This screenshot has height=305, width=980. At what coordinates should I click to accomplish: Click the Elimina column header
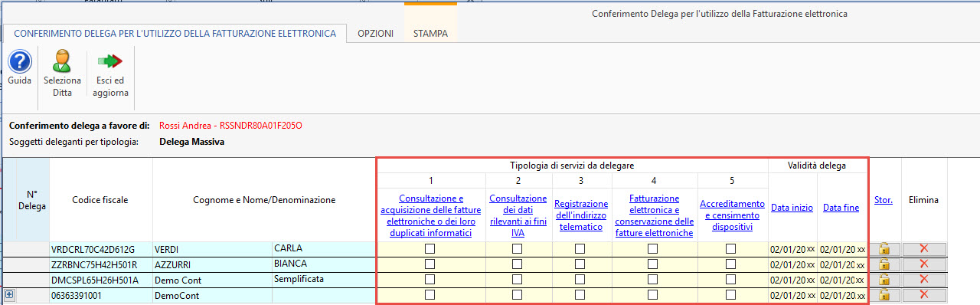click(923, 200)
